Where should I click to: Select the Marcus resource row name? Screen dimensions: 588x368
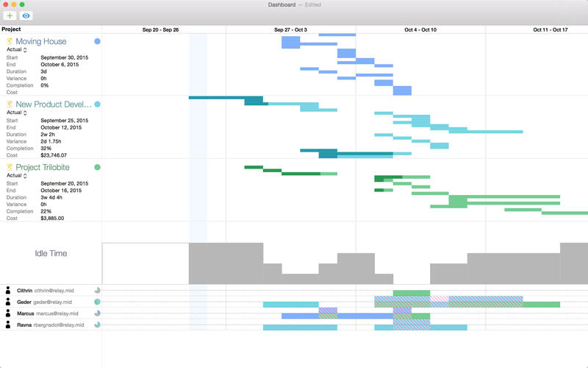(x=26, y=314)
